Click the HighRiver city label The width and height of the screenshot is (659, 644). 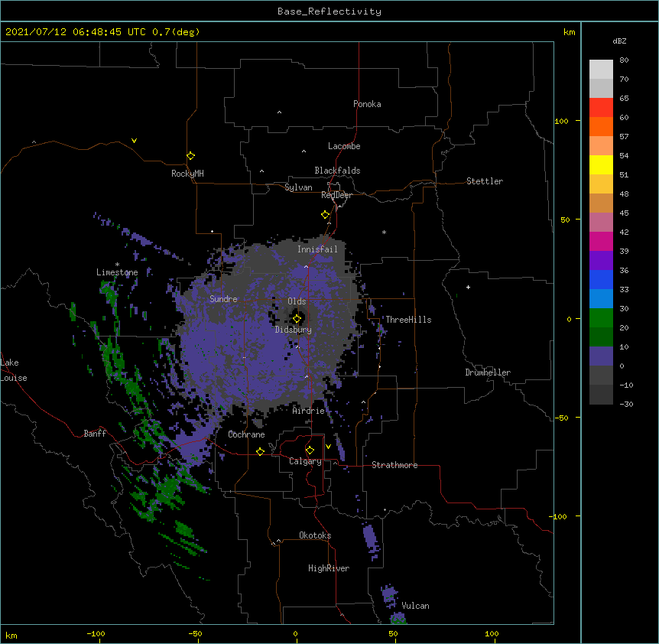[329, 568]
